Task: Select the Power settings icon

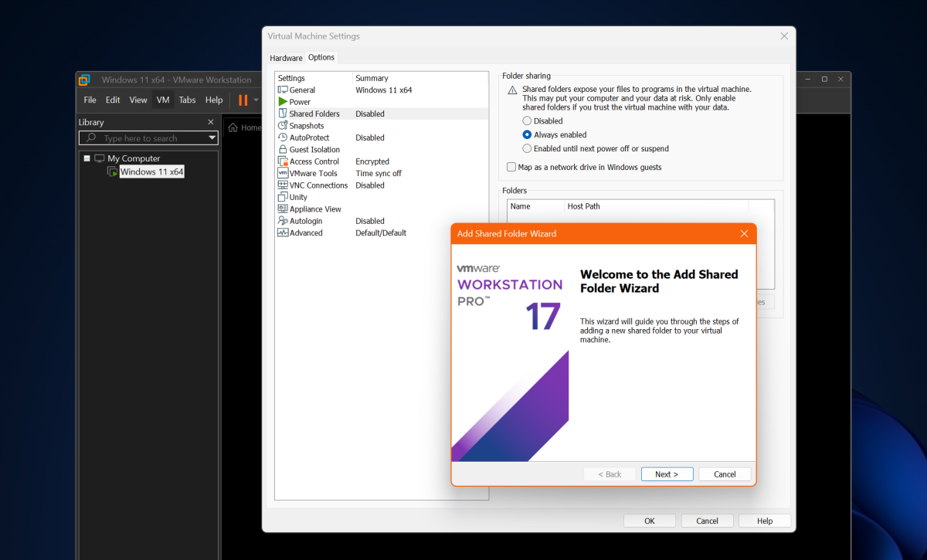Action: [x=283, y=101]
